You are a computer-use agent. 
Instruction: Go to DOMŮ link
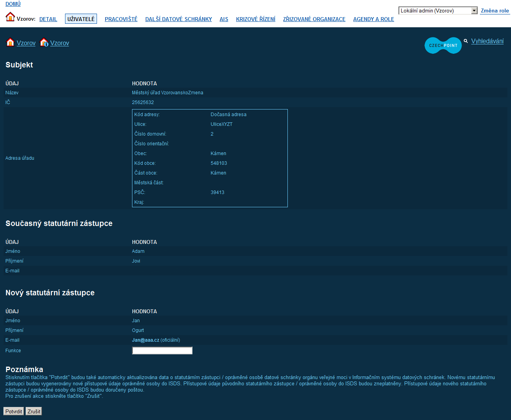coord(13,4)
